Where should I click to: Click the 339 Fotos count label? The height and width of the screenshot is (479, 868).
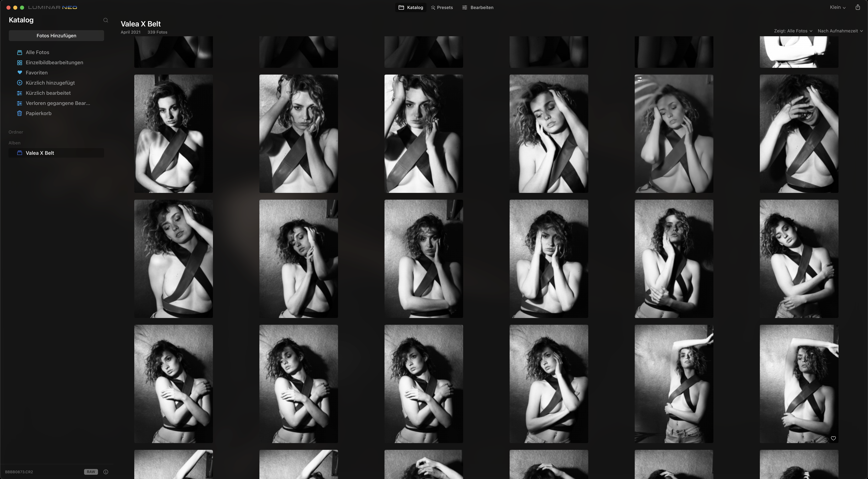pos(157,32)
